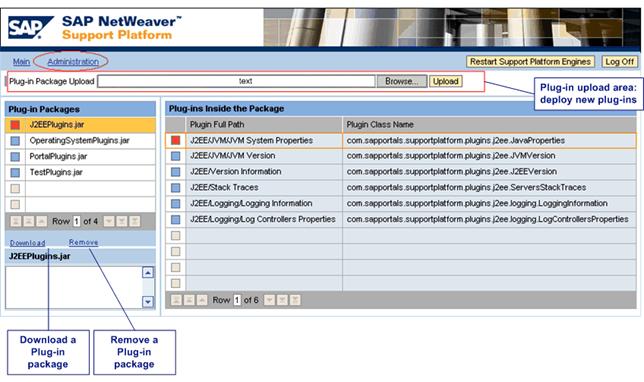Screen dimensions: 644x382
Task: Click Restart Support Platform Engines button
Action: point(530,62)
